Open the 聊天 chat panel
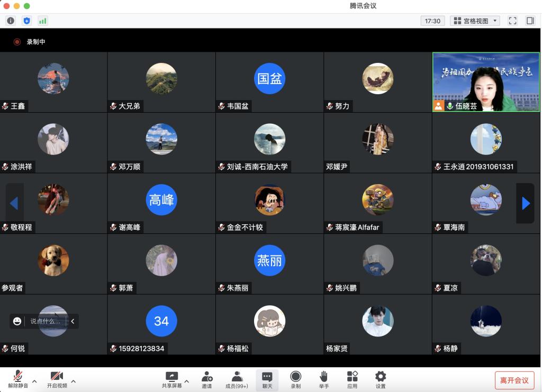This screenshot has width=542, height=392. pos(267,379)
